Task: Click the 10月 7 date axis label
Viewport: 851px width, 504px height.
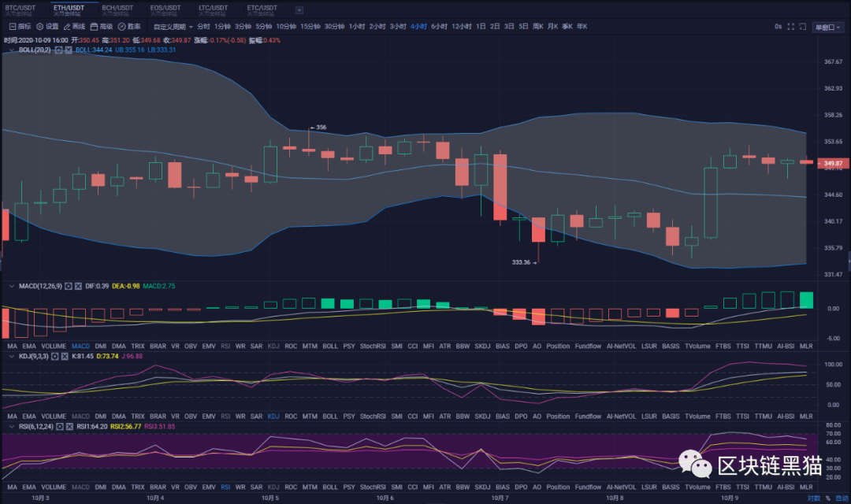Action: point(500,498)
